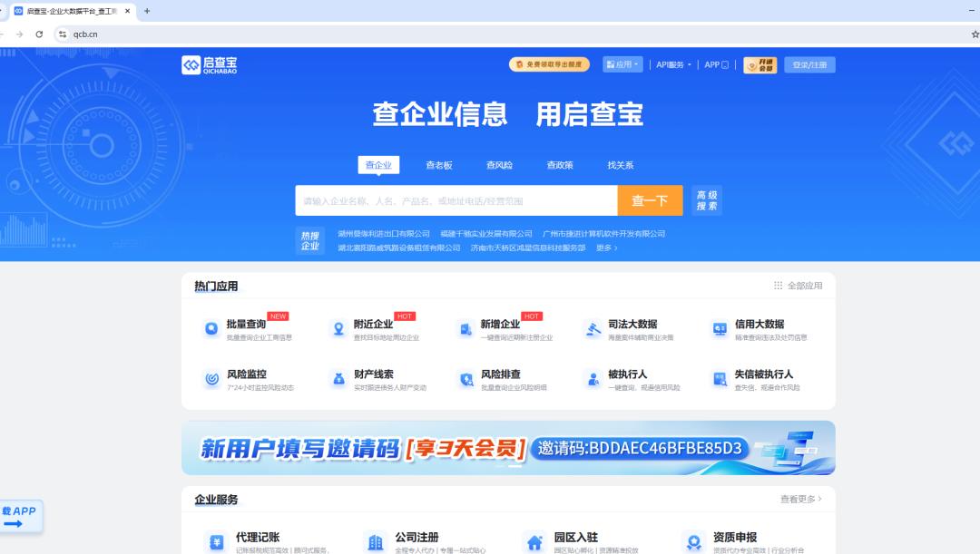
Task: Click the 登录/注册 button
Action: (x=809, y=64)
